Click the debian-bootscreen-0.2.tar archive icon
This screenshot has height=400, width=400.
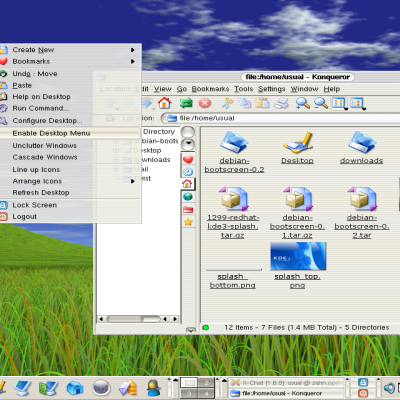362,199
